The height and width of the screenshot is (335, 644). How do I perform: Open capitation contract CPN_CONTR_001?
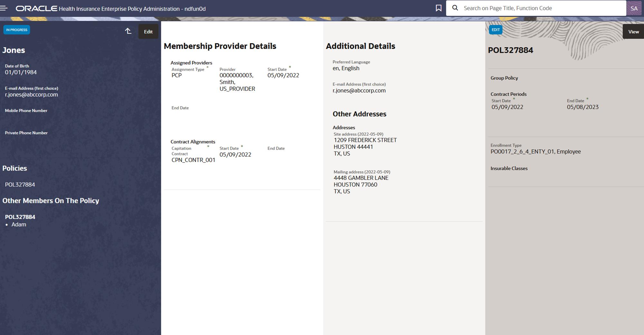[x=193, y=160]
